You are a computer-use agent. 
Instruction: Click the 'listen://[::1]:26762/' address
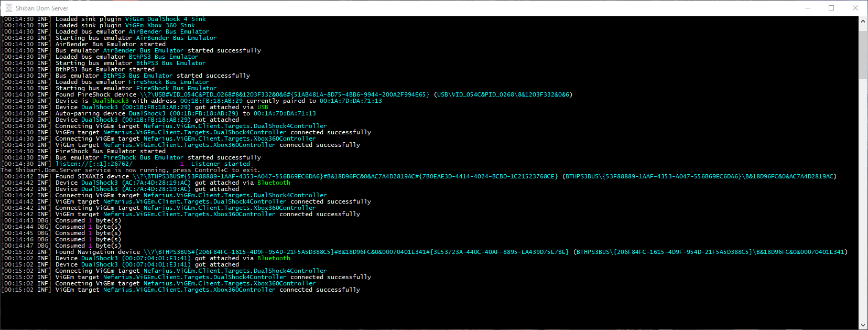[94, 164]
